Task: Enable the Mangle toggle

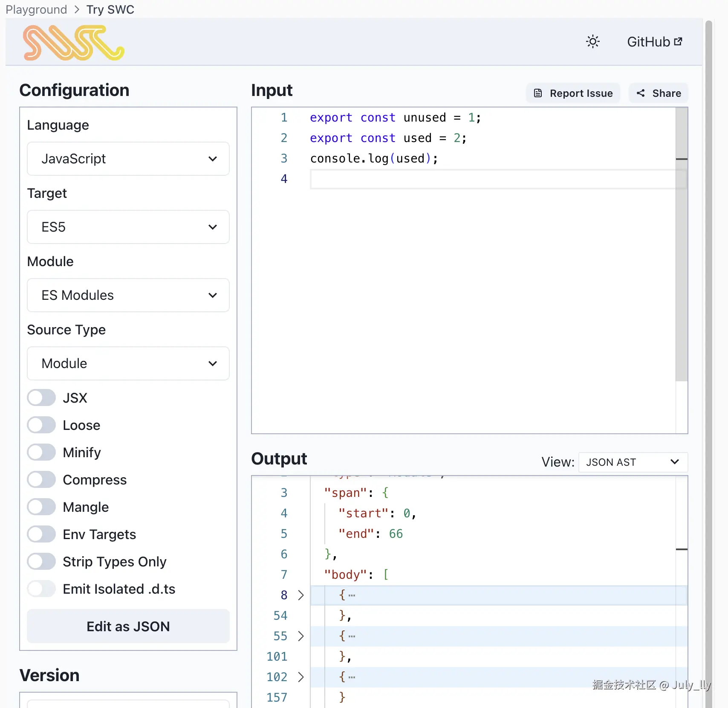Action: (x=41, y=507)
